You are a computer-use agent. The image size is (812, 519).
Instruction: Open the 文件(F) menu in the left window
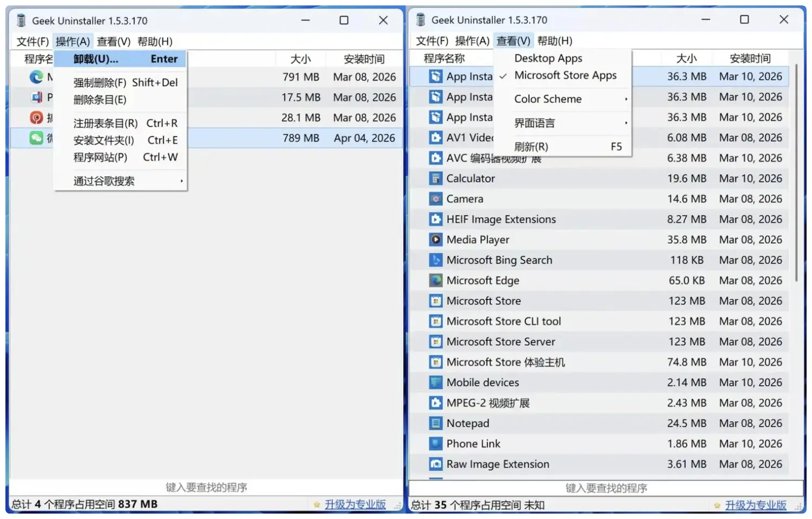point(32,42)
